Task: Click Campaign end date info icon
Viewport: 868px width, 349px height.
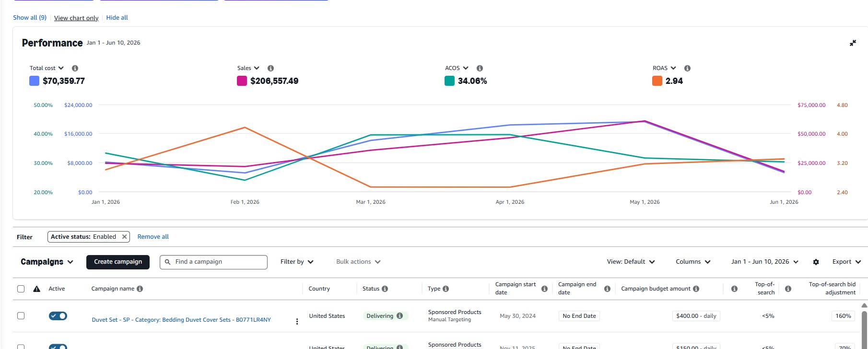Action: pyautogui.click(x=607, y=289)
